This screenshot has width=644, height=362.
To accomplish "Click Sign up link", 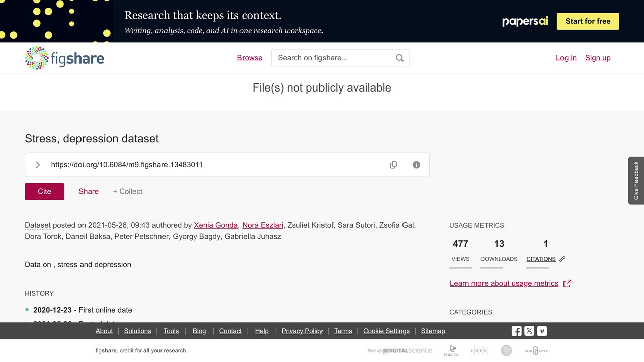I will coord(598,58).
